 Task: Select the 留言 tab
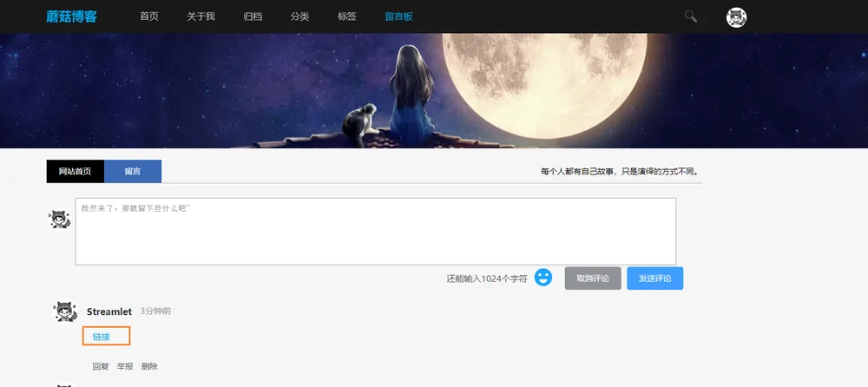[133, 171]
